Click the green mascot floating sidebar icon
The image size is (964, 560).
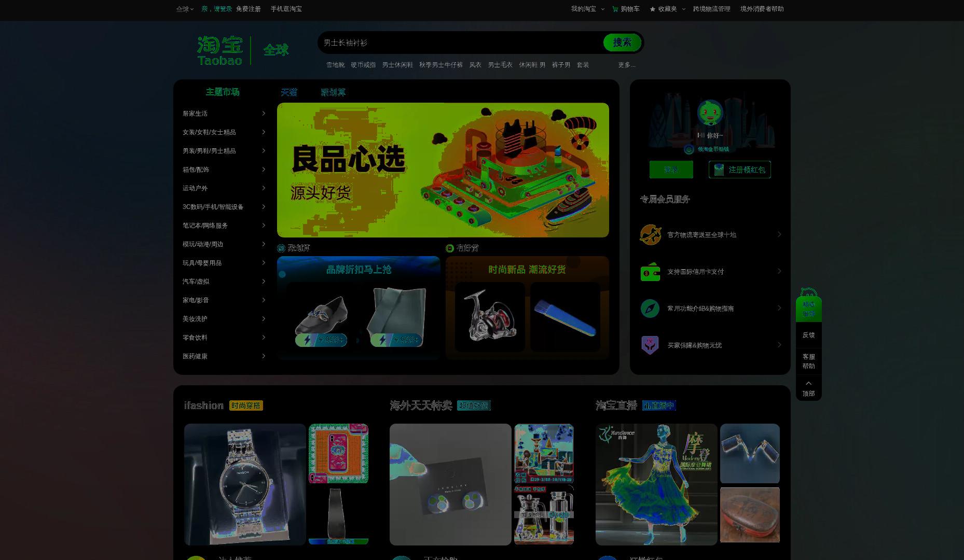tap(809, 305)
